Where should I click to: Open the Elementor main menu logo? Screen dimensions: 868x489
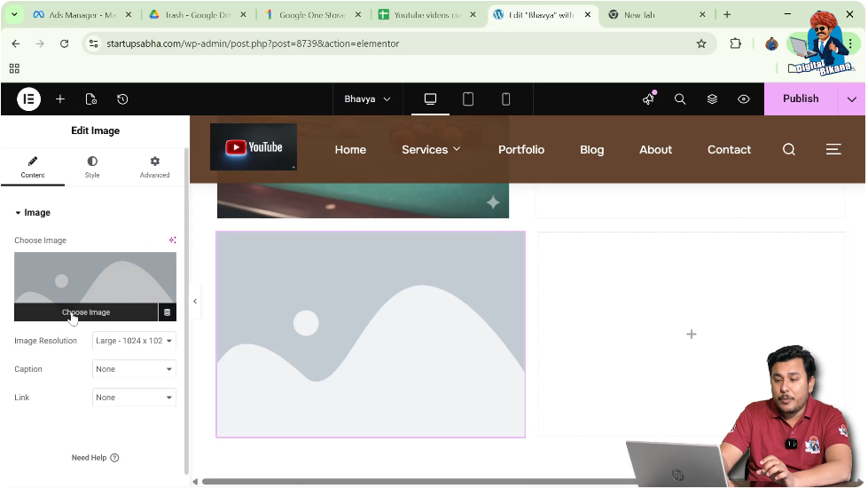[28, 99]
